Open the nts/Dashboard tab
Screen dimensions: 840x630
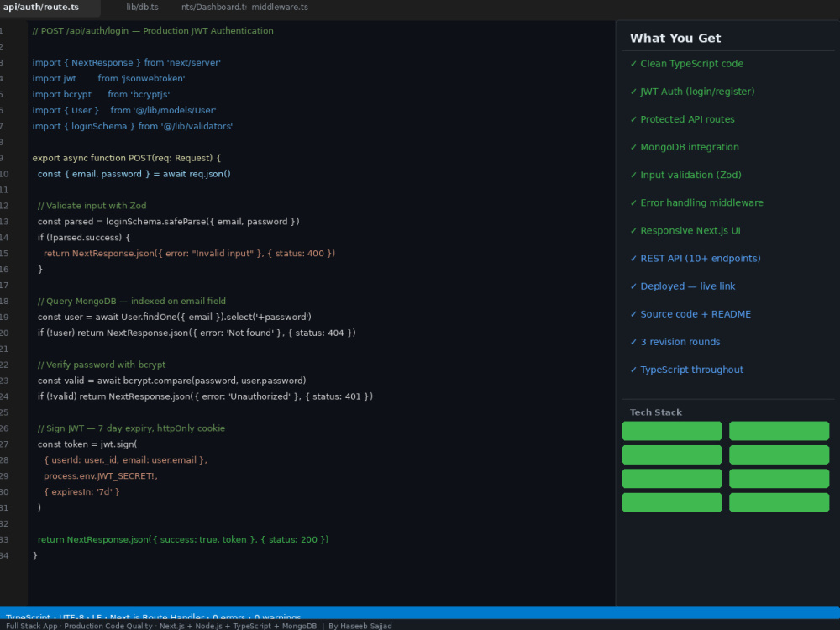213,7
